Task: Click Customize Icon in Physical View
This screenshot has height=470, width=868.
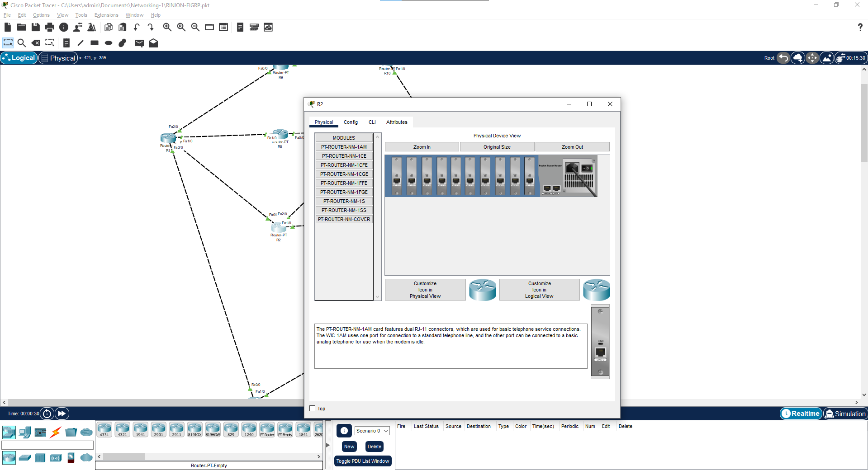Action: click(x=425, y=290)
